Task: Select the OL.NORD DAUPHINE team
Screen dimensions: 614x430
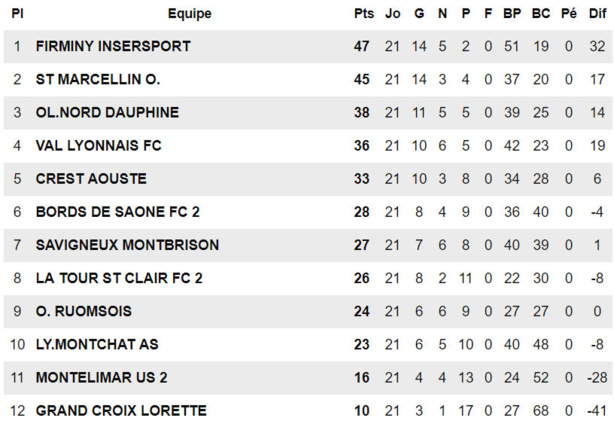Action: point(107,112)
